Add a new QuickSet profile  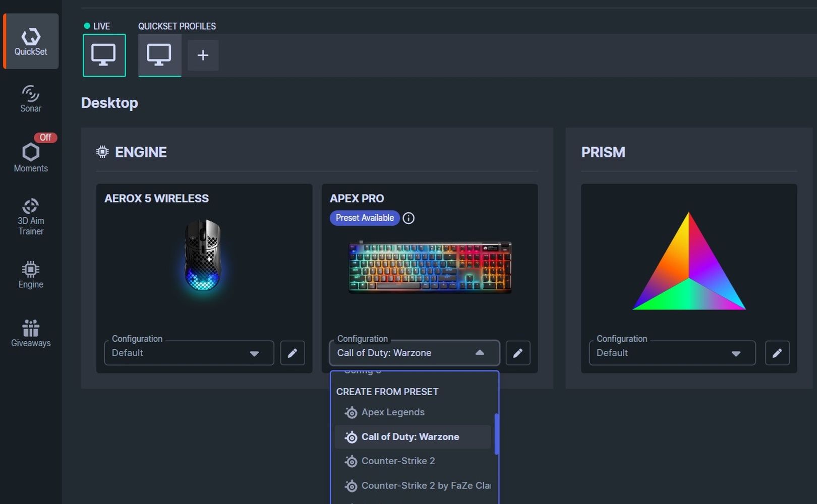tap(203, 55)
